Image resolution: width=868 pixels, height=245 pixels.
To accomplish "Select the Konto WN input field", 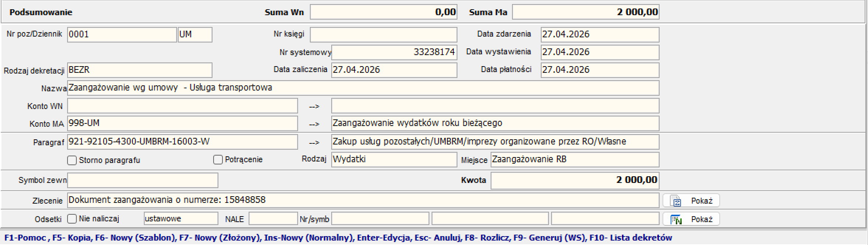I will tap(183, 106).
